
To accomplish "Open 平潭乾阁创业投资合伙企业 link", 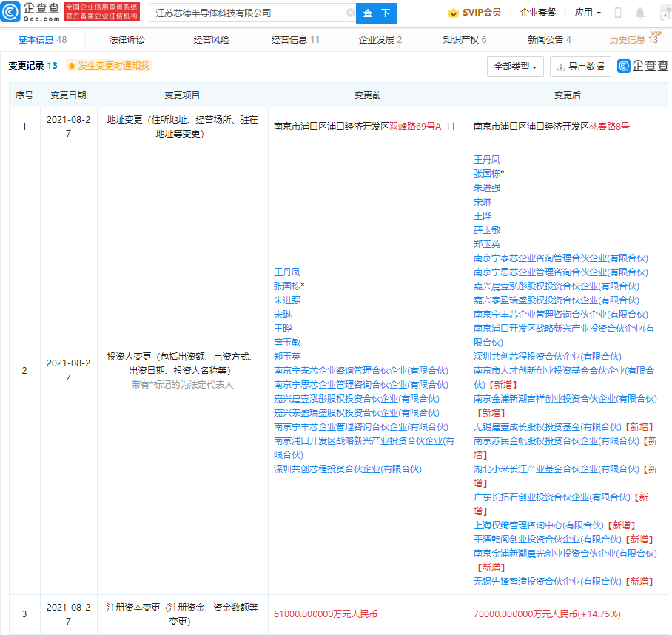I will tap(547, 540).
